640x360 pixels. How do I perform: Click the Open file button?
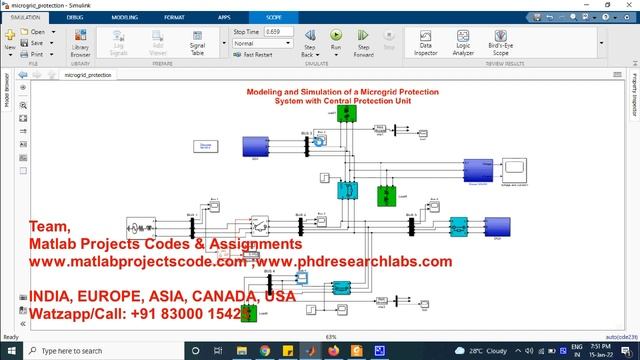(33, 32)
